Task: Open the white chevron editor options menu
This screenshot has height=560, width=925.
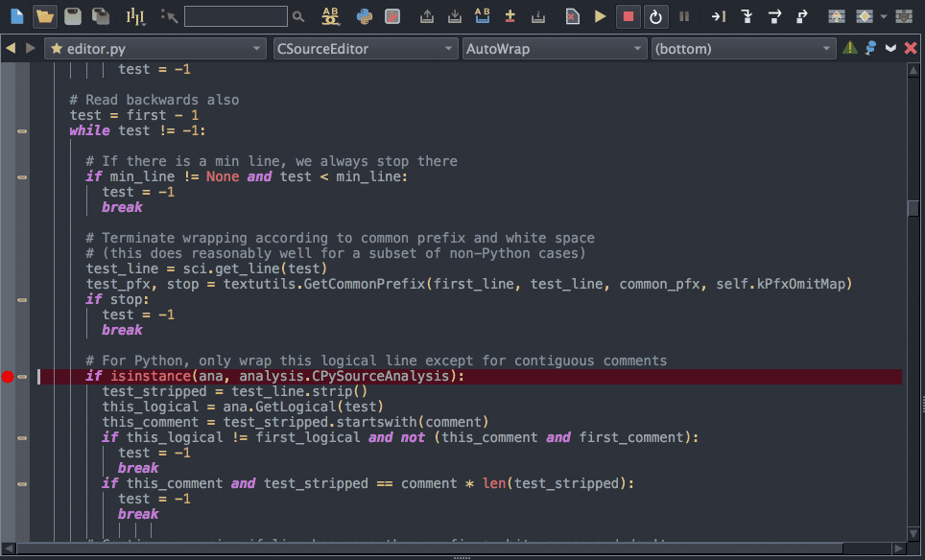Action: point(890,48)
